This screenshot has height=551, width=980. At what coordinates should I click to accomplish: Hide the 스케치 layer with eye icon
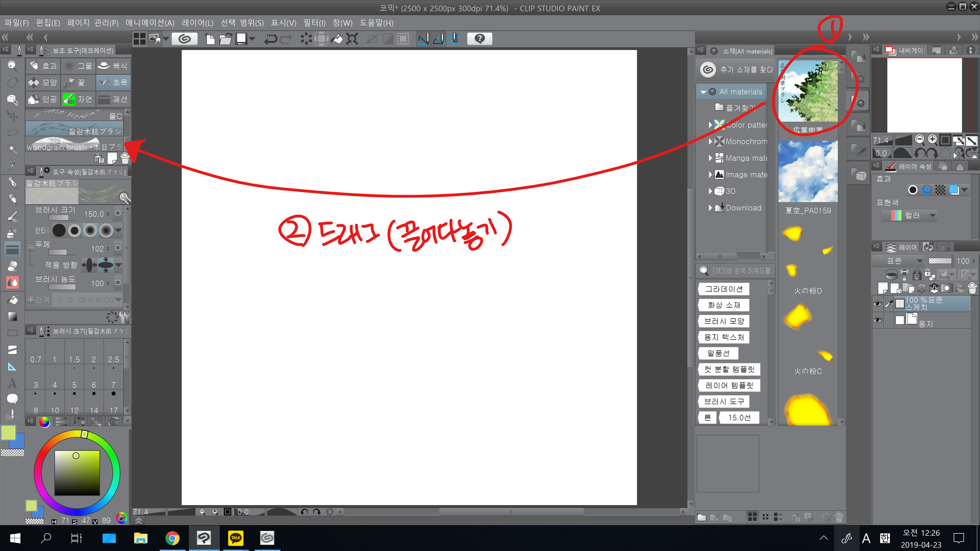pyautogui.click(x=877, y=304)
